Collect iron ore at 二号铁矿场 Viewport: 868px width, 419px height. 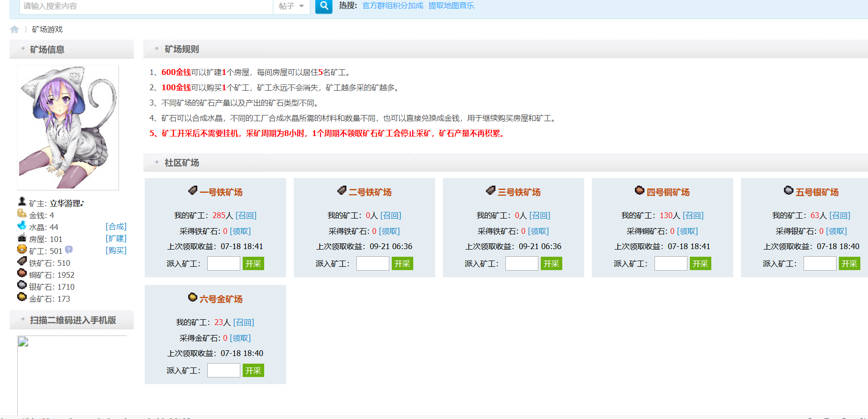[x=389, y=231]
